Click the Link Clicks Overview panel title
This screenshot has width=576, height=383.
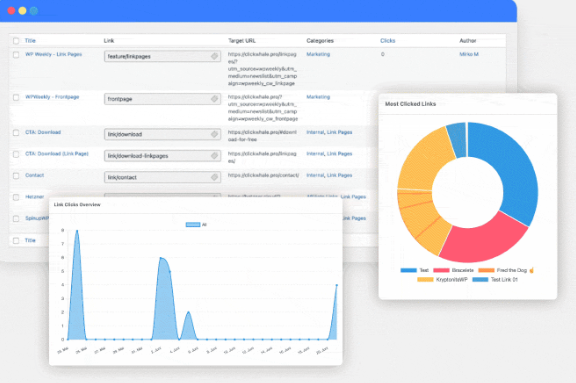77,205
